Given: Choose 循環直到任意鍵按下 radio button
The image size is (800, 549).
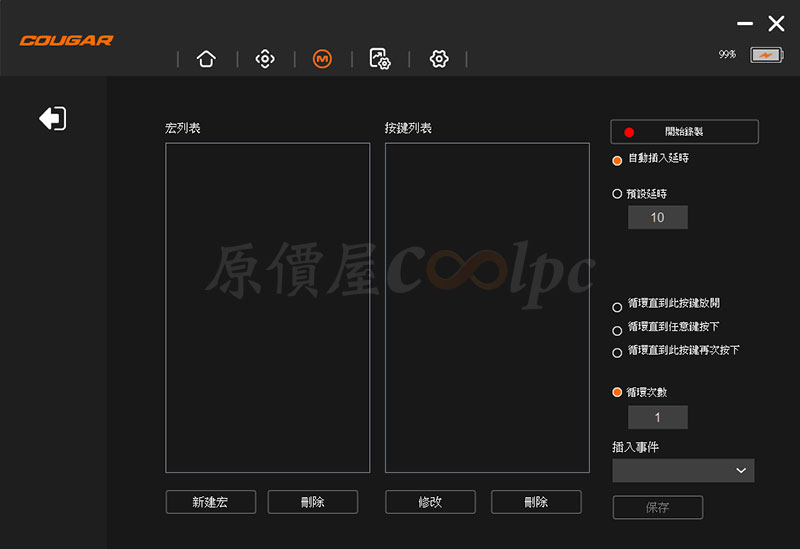Looking at the screenshot, I should tap(617, 331).
